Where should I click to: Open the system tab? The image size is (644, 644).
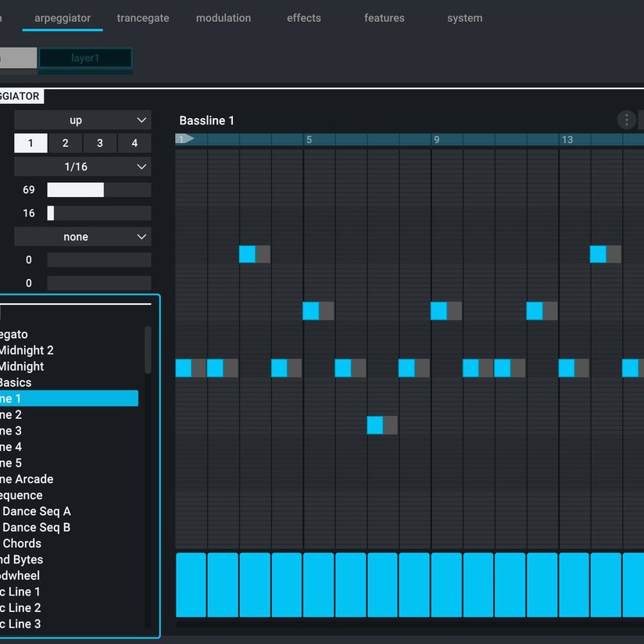coord(465,18)
